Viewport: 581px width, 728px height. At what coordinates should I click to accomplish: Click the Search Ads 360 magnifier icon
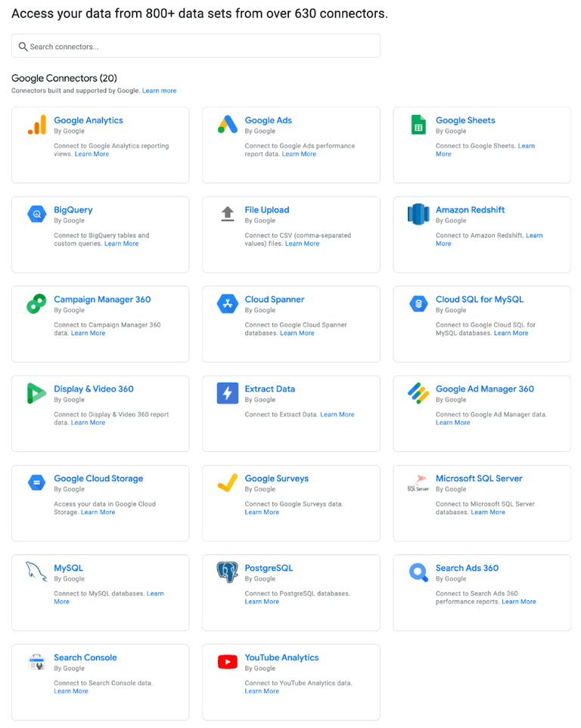click(418, 572)
